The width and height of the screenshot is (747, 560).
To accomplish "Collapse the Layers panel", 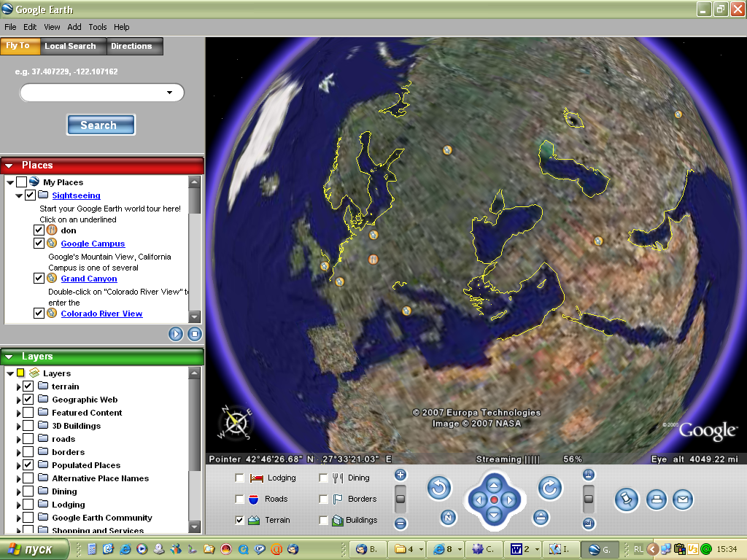I will click(x=9, y=357).
